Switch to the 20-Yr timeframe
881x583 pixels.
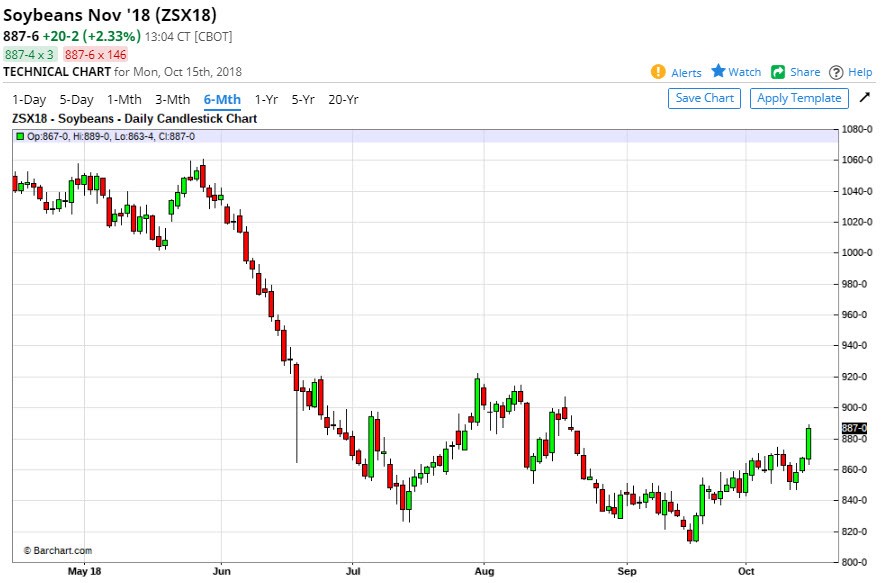pyautogui.click(x=343, y=100)
